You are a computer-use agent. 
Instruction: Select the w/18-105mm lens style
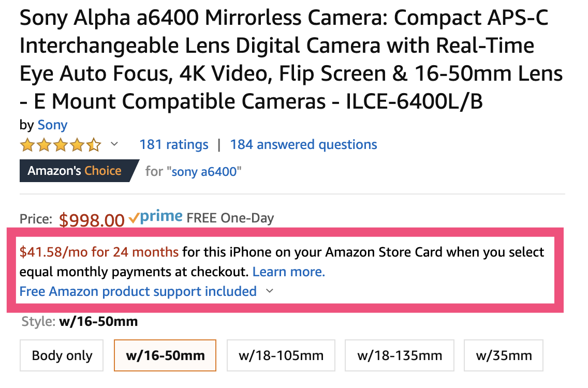pyautogui.click(x=281, y=355)
